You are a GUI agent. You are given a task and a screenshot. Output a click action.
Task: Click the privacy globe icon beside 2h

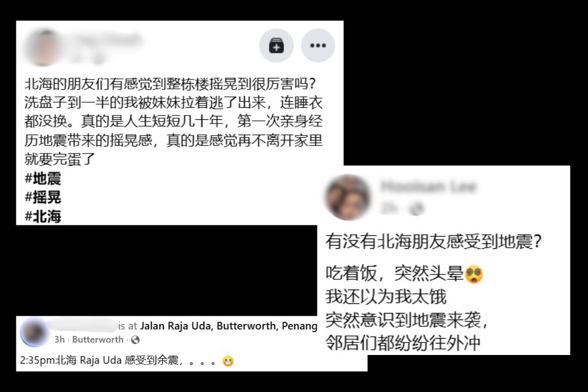(416, 209)
